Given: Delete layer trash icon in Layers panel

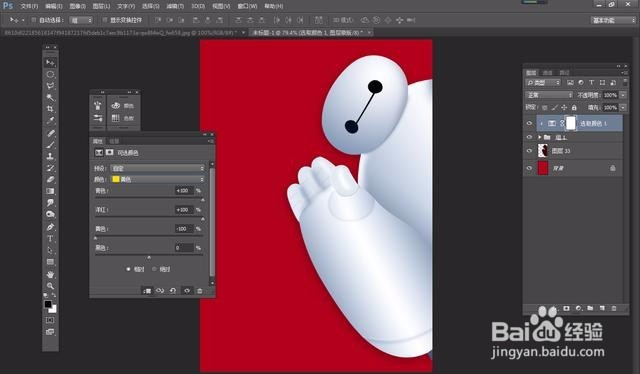Looking at the screenshot, I should [614, 308].
